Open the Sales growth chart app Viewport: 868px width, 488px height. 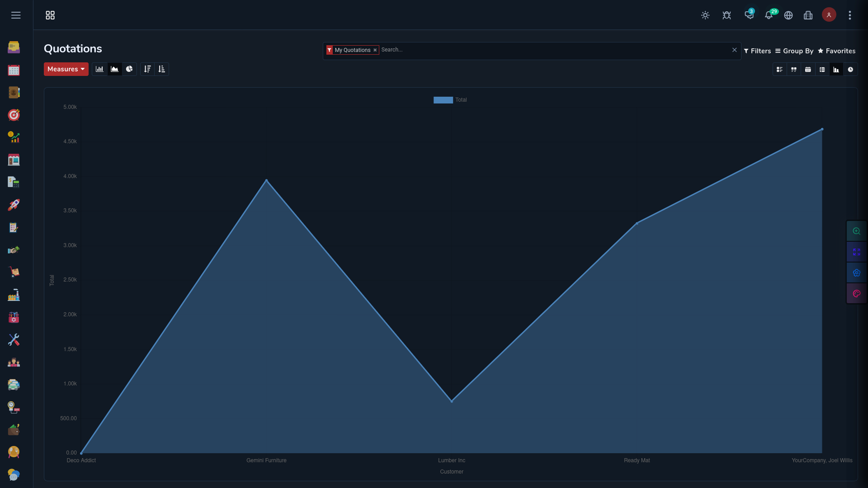click(x=14, y=137)
